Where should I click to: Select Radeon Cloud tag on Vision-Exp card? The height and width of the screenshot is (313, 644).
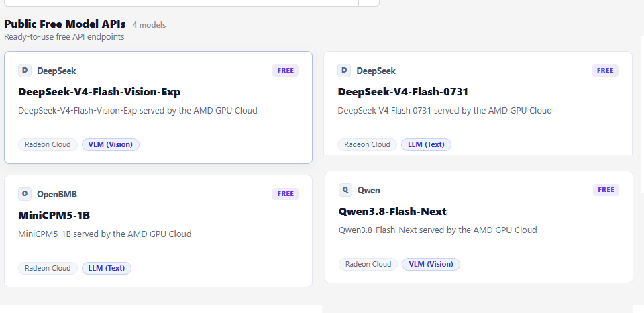point(48,145)
